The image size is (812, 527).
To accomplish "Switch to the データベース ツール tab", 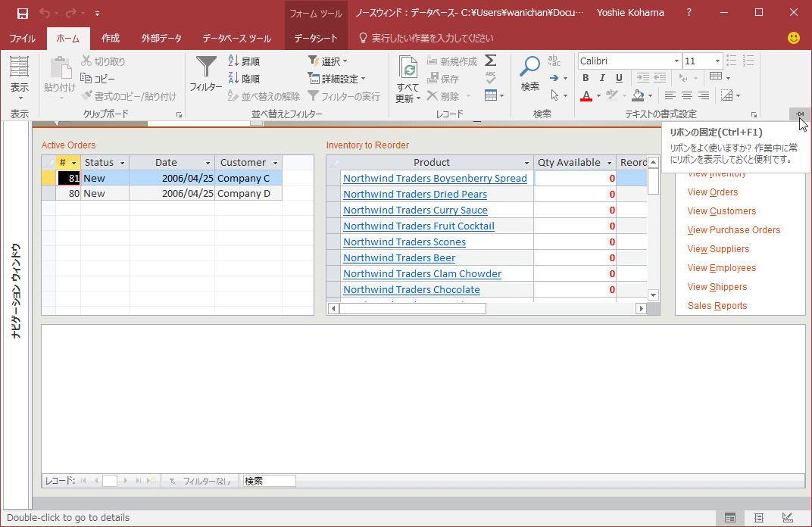I will point(236,39).
